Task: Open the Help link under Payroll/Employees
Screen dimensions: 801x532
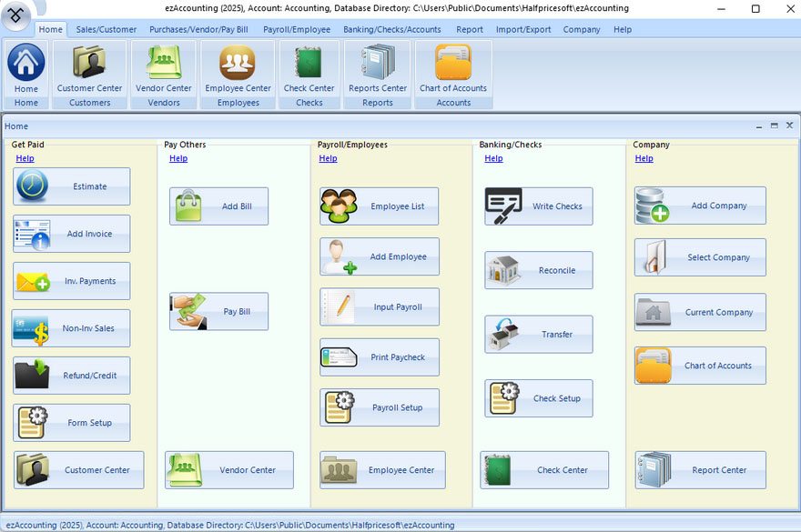Action: pos(328,158)
